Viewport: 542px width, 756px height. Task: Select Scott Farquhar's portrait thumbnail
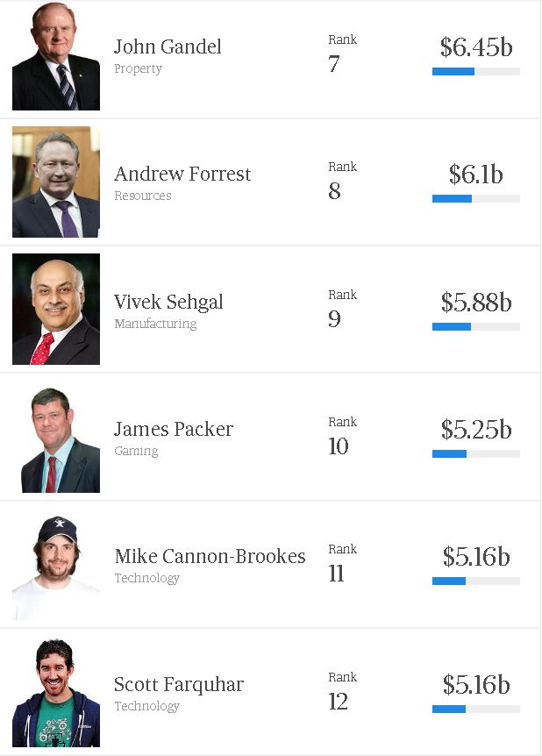click(56, 692)
